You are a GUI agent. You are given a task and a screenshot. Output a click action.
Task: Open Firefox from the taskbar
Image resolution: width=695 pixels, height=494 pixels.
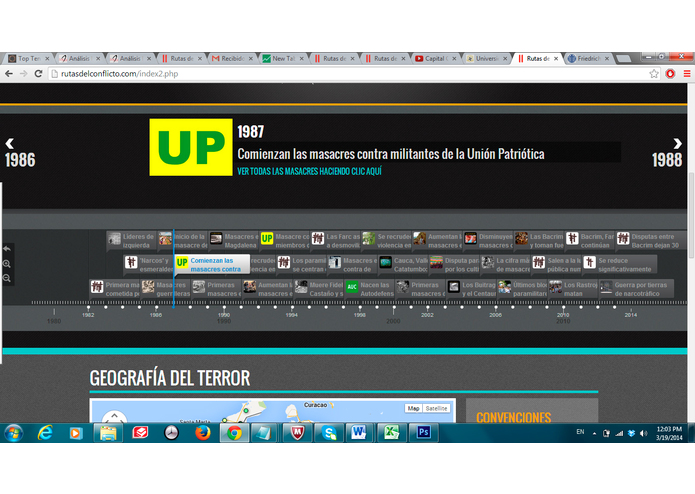(x=203, y=433)
